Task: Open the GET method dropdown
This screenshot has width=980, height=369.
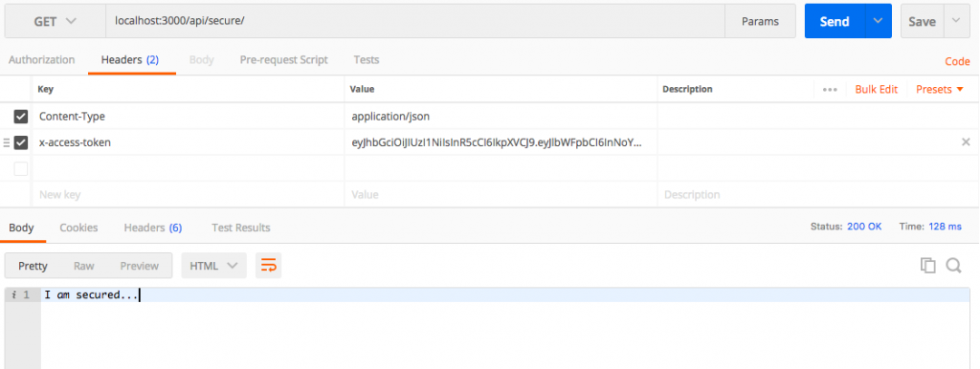Action: [55, 21]
